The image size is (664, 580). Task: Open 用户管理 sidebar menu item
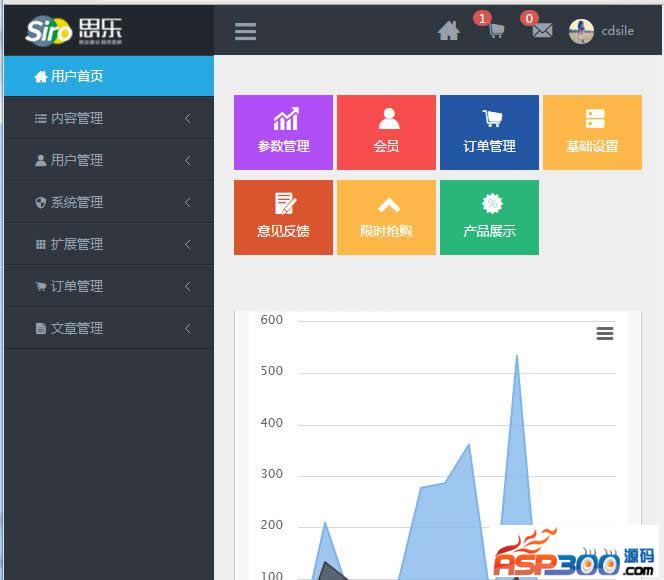click(x=109, y=160)
